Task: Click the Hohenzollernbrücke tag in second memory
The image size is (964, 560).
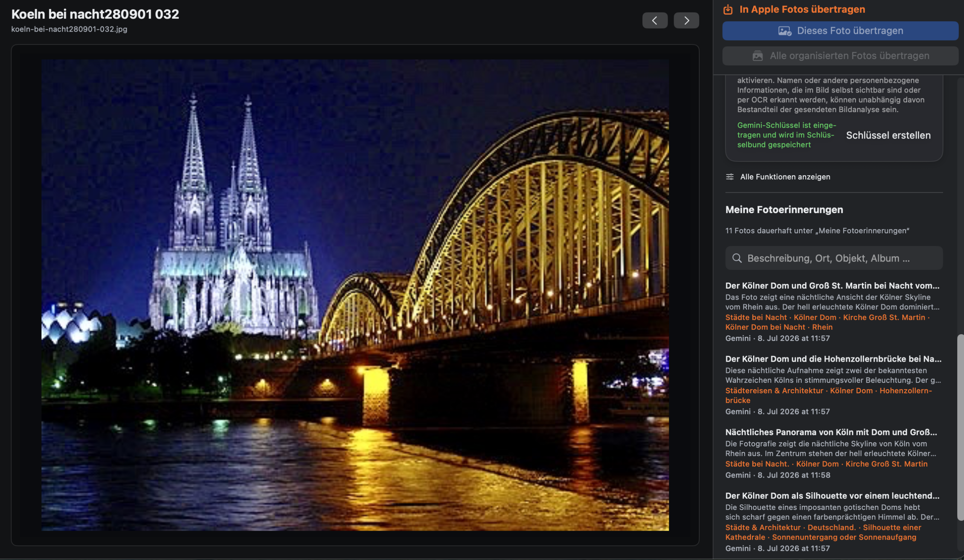Action: click(x=828, y=396)
